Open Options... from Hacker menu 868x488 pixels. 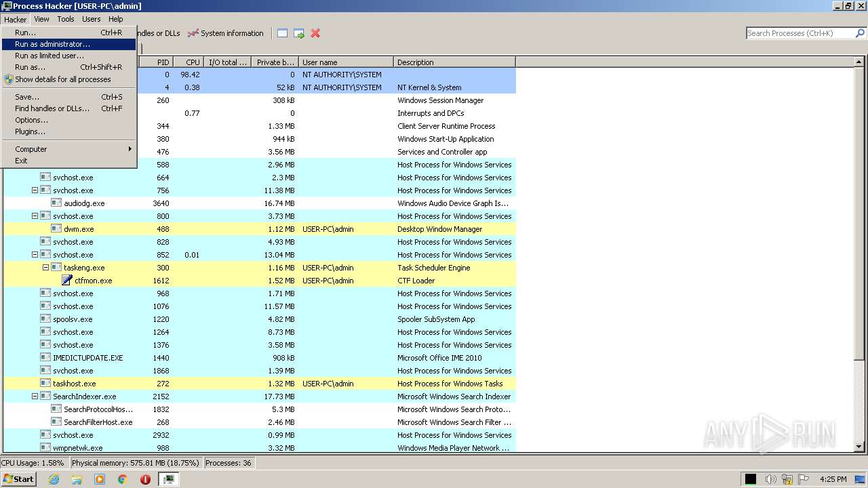click(x=68, y=120)
